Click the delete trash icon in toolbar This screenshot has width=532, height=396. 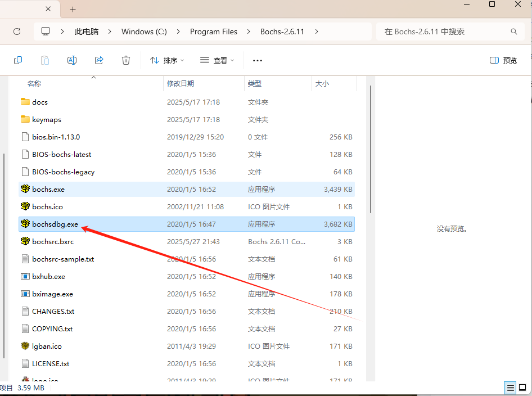point(126,60)
